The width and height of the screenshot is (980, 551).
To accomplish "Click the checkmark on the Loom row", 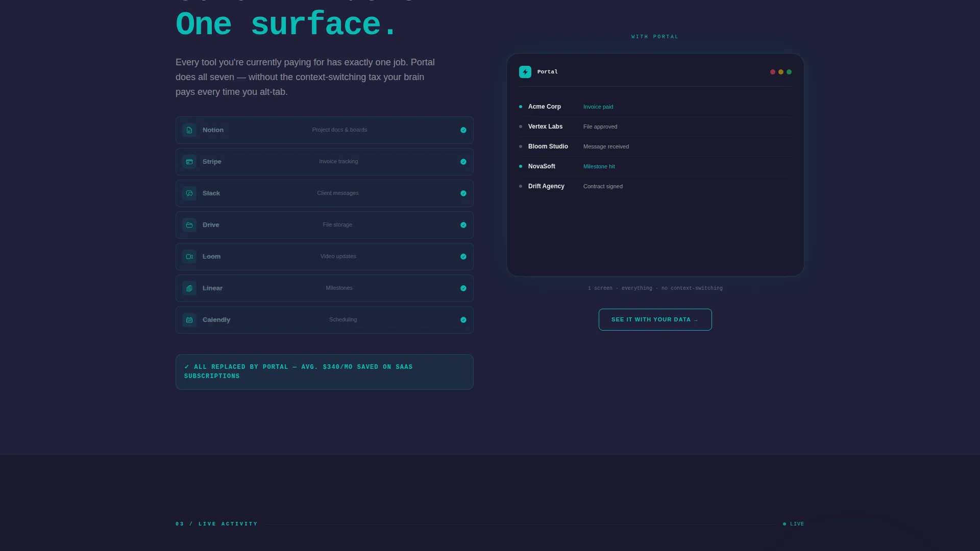I will pos(463,257).
